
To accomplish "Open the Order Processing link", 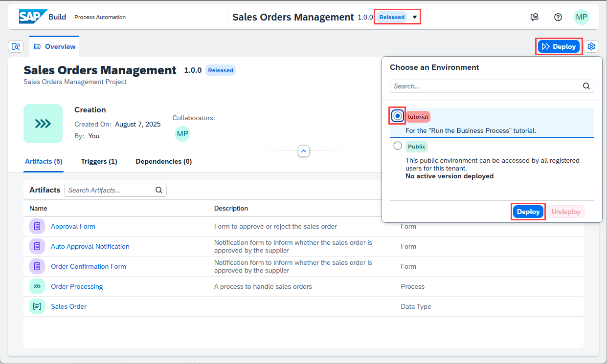I will tap(77, 286).
